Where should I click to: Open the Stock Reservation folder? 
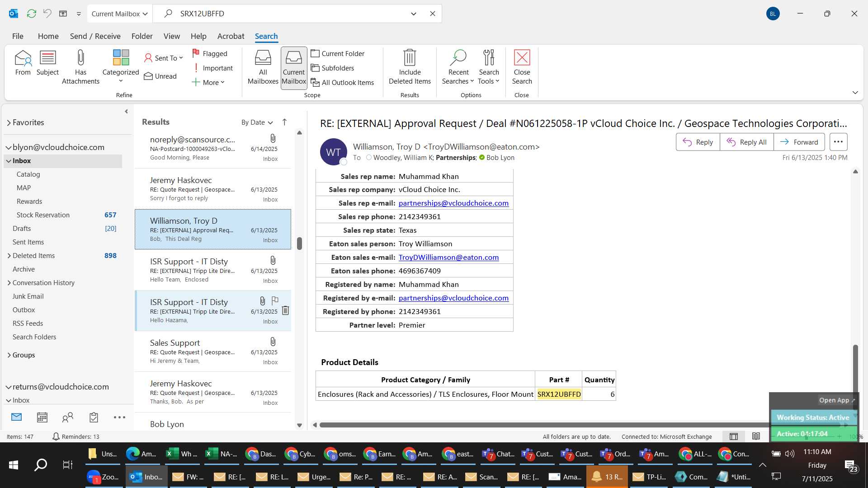click(43, 215)
